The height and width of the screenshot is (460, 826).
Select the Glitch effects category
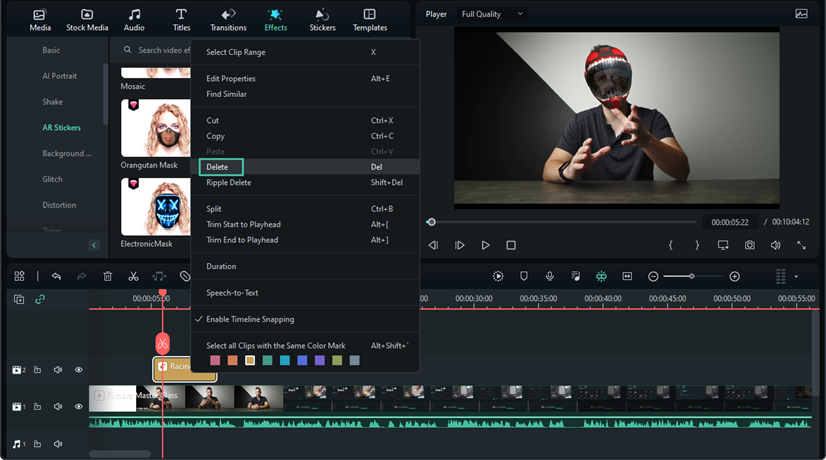[x=52, y=179]
